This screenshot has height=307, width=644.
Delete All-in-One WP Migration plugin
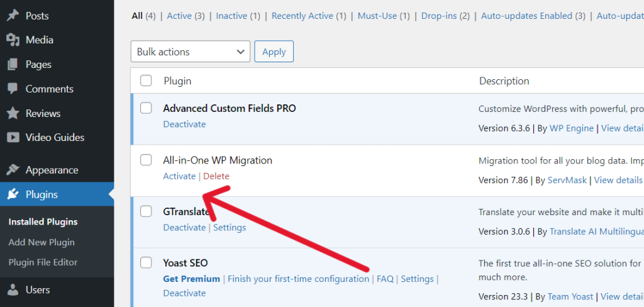(216, 176)
